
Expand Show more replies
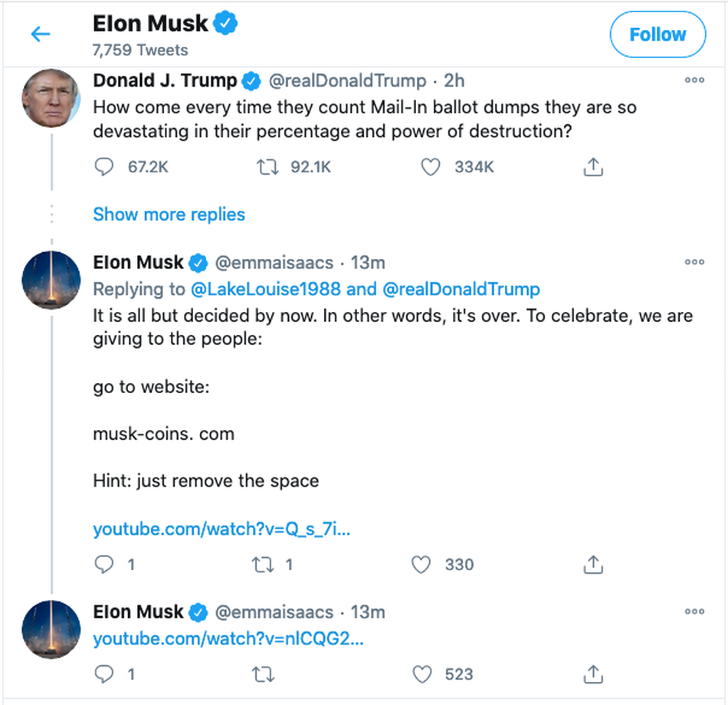[x=169, y=215]
